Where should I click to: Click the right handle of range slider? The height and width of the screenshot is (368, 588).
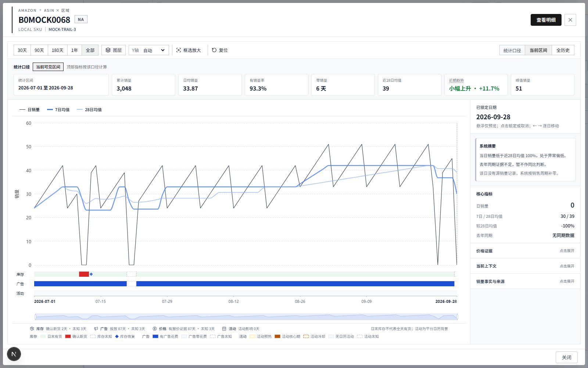457,317
